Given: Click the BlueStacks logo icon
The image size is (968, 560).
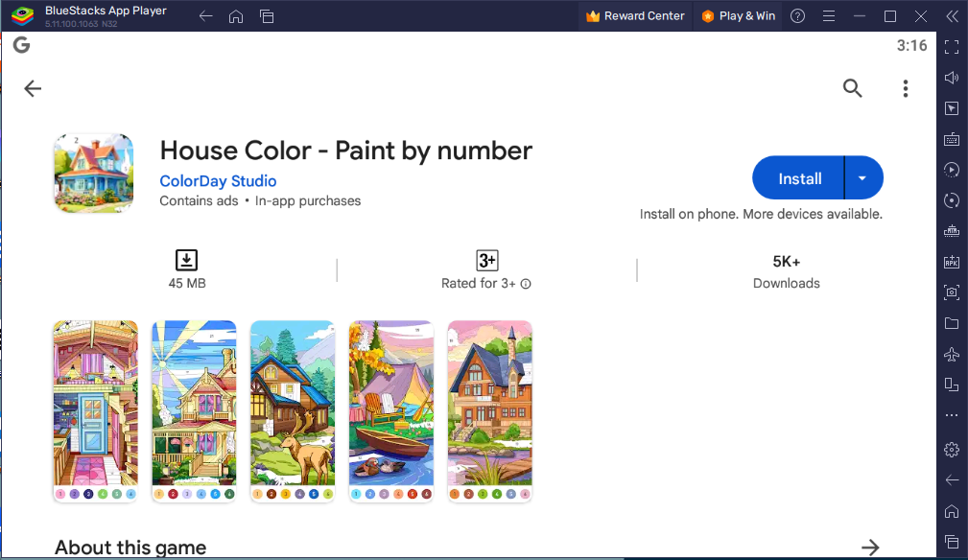Looking at the screenshot, I should click(x=22, y=16).
